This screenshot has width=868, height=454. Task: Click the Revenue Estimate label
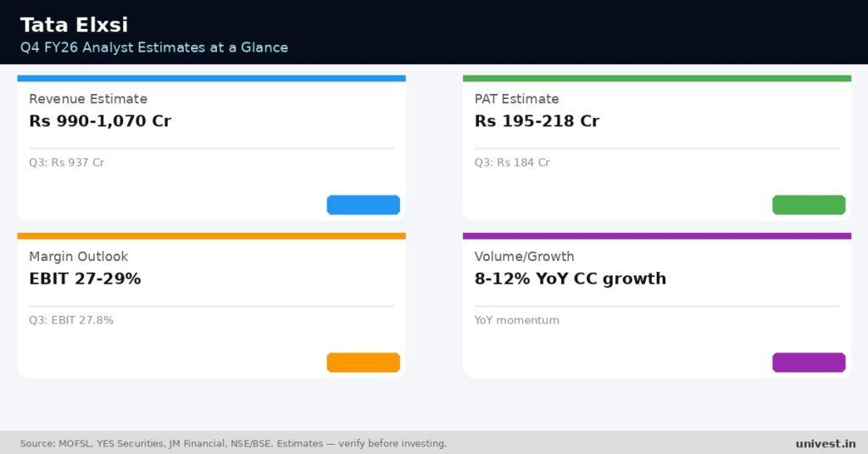(x=88, y=99)
